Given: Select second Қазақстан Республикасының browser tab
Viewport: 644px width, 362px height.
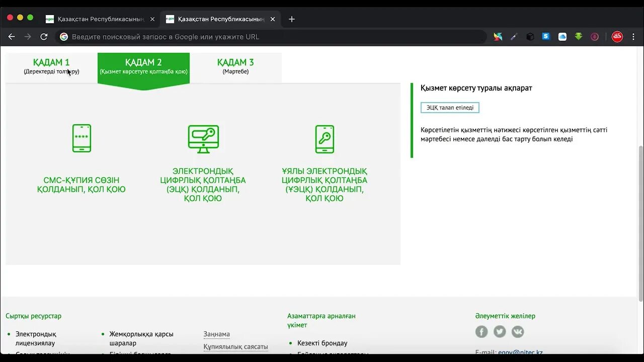Looking at the screenshot, I should tap(221, 19).
